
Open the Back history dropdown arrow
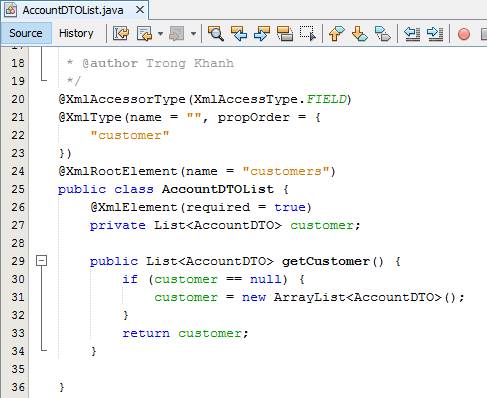[x=160, y=34]
